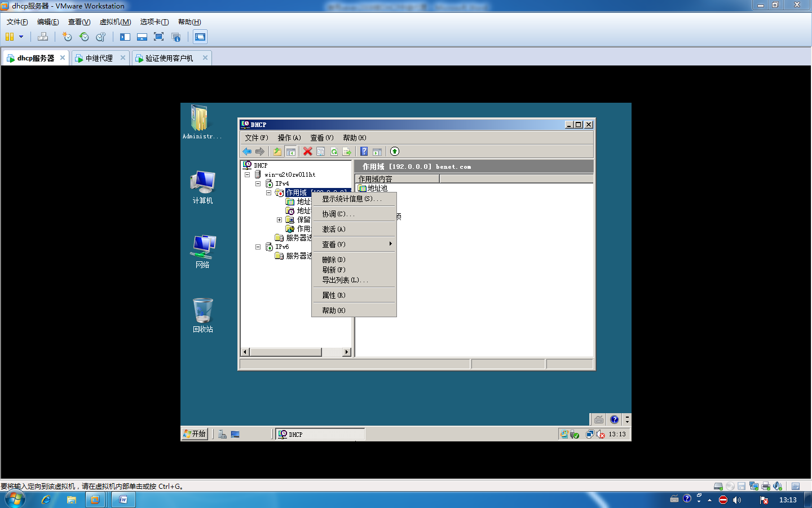Click tree pane horizontal scrollbar right arrow
Image resolution: width=812 pixels, height=508 pixels.
347,352
